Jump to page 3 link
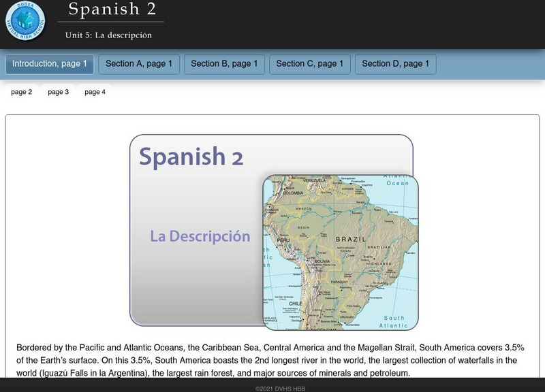545x392 pixels. tap(59, 92)
